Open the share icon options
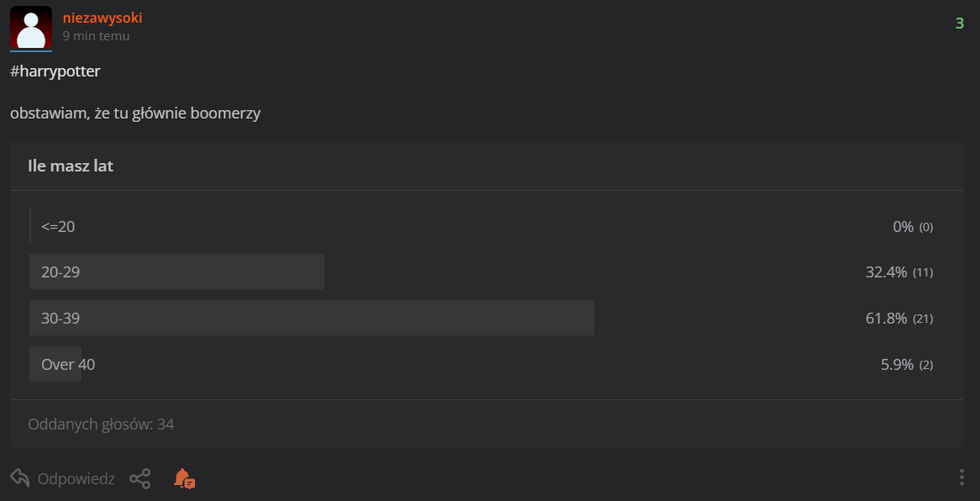Image resolution: width=980 pixels, height=501 pixels. click(x=140, y=479)
